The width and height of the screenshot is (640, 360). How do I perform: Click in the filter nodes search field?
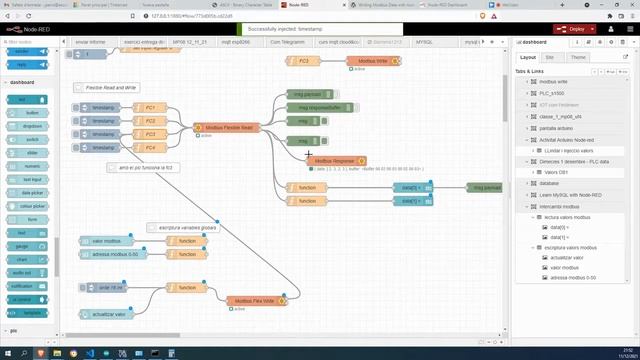tap(29, 42)
